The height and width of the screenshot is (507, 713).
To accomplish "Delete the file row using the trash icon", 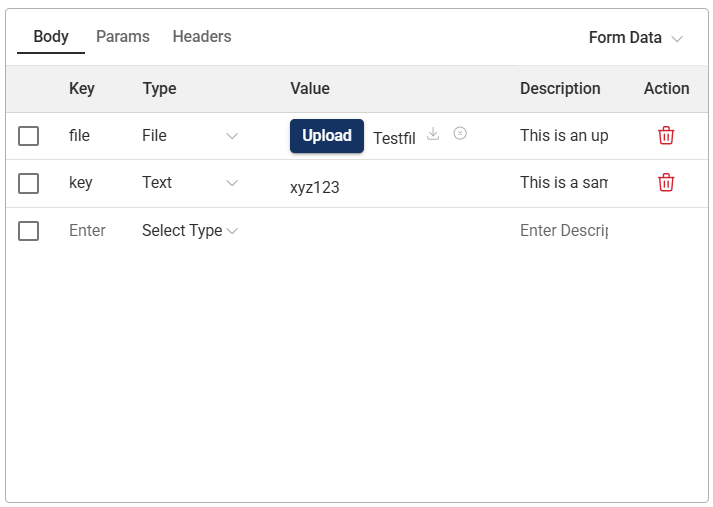I will pos(666,136).
